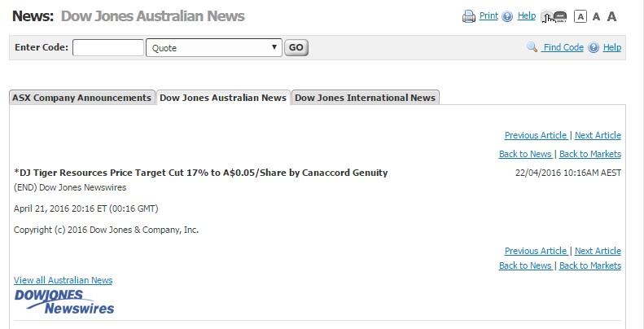The image size is (644, 329).
Task: Go to Previous Article above the headline
Action: (536, 135)
